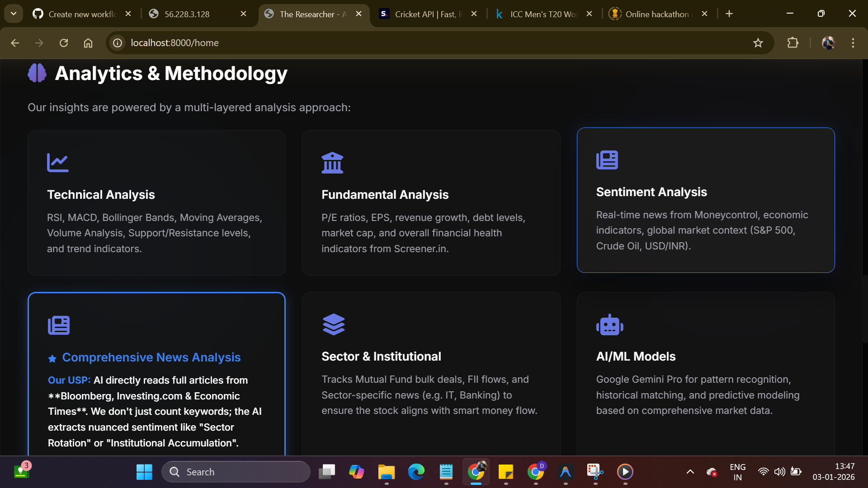
Task: Bookmark this page with the star icon
Action: click(x=758, y=43)
